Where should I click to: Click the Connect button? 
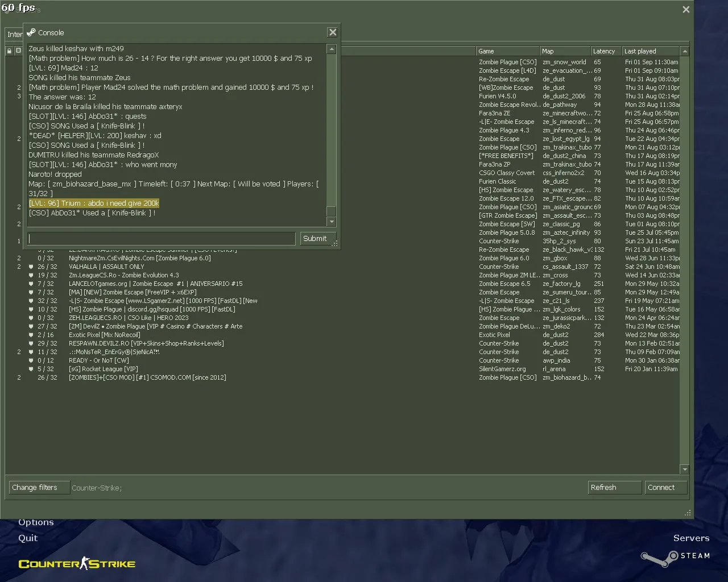pyautogui.click(x=666, y=488)
